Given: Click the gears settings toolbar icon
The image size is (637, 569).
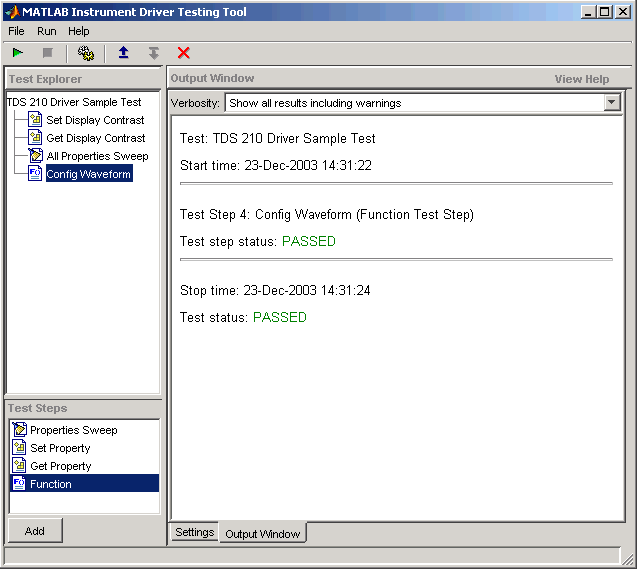Looking at the screenshot, I should pos(86,53).
